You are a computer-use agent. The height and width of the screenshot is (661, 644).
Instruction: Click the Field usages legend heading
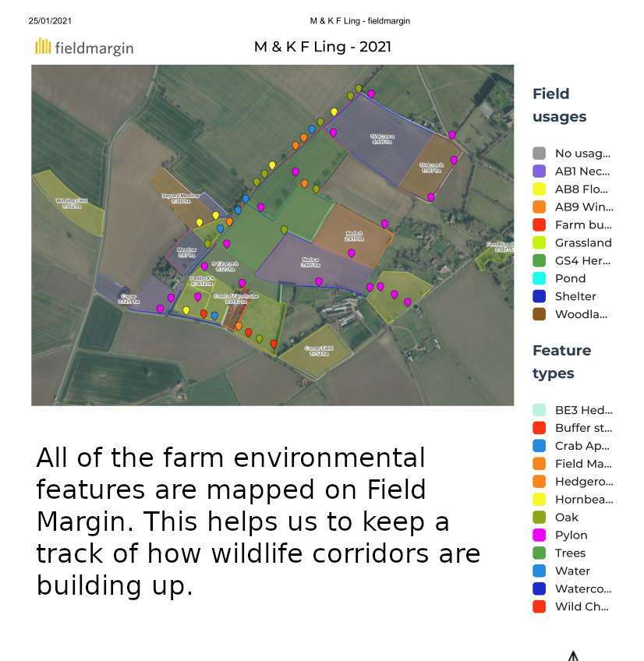pyautogui.click(x=559, y=105)
